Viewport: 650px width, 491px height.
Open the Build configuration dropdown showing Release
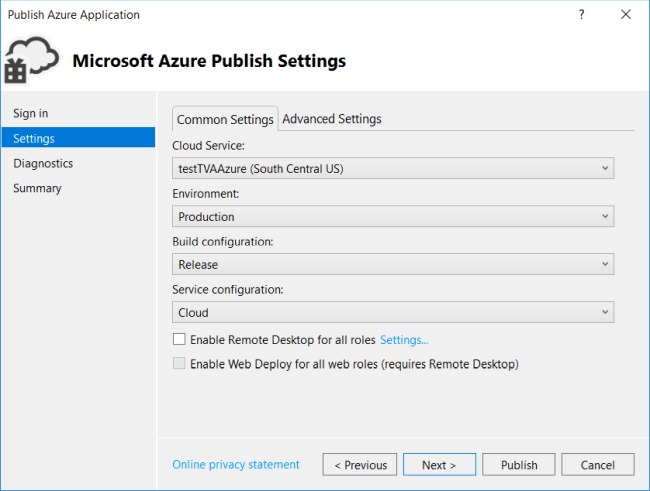point(393,264)
